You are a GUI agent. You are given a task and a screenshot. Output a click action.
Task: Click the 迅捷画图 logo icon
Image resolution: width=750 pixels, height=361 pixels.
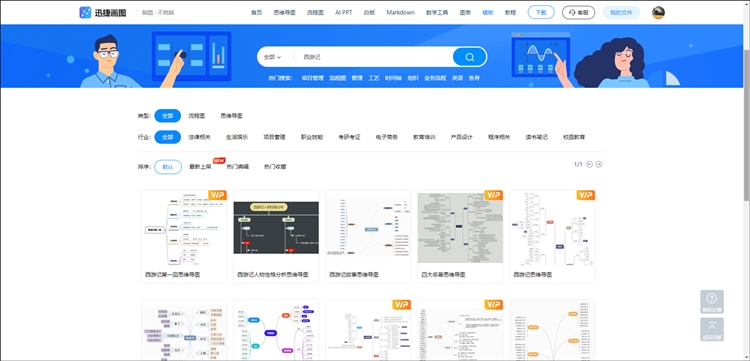click(x=85, y=12)
